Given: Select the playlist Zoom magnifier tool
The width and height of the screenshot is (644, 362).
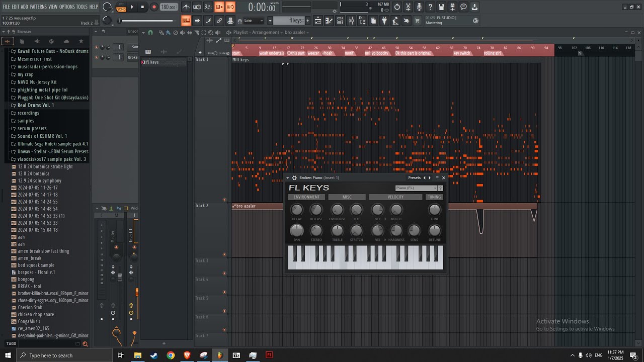Looking at the screenshot, I should (210, 32).
